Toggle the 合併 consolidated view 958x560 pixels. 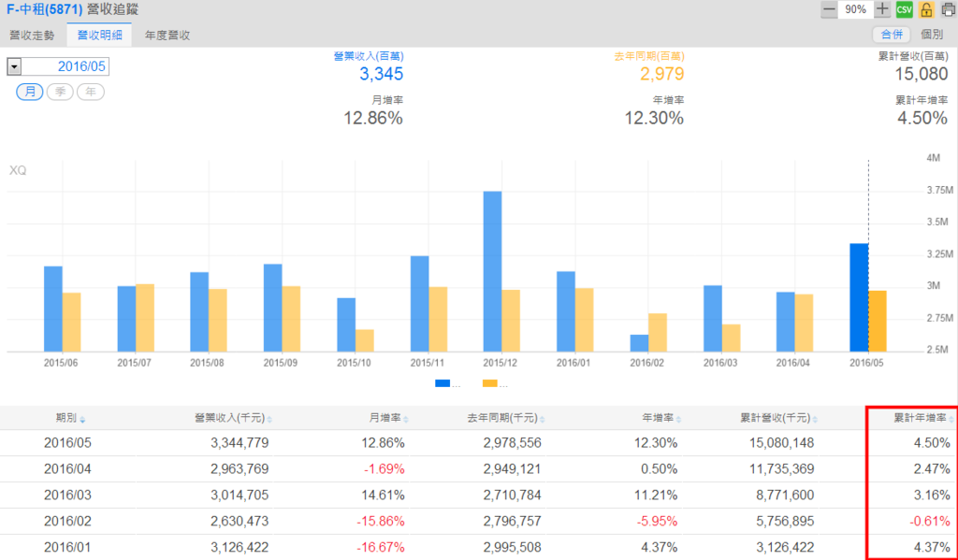(x=892, y=35)
